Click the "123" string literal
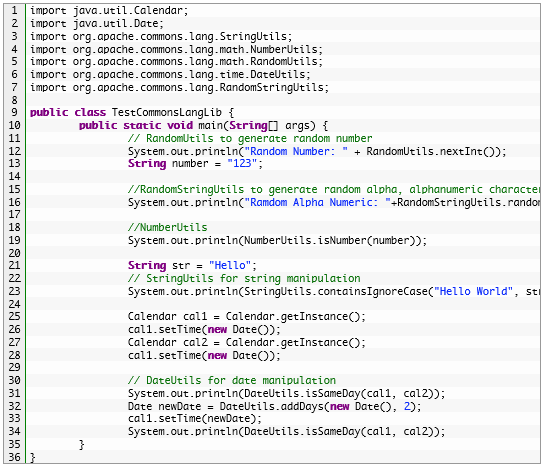This screenshot has height=468, width=545. point(242,163)
